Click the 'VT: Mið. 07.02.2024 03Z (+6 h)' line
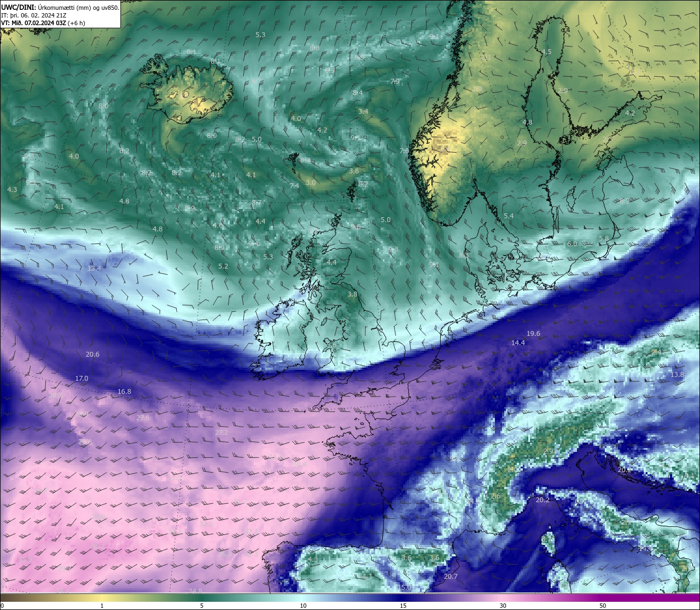The height and width of the screenshot is (610, 700). pyautogui.click(x=43, y=23)
